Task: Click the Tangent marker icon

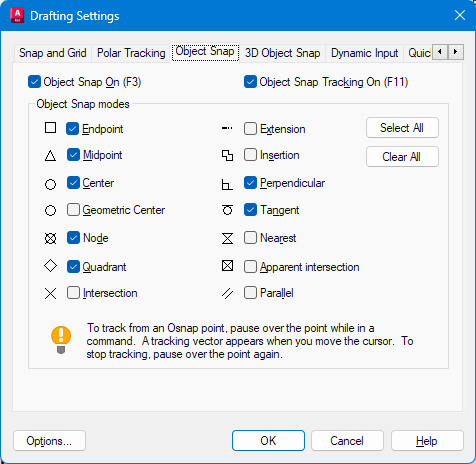Action: click(227, 210)
